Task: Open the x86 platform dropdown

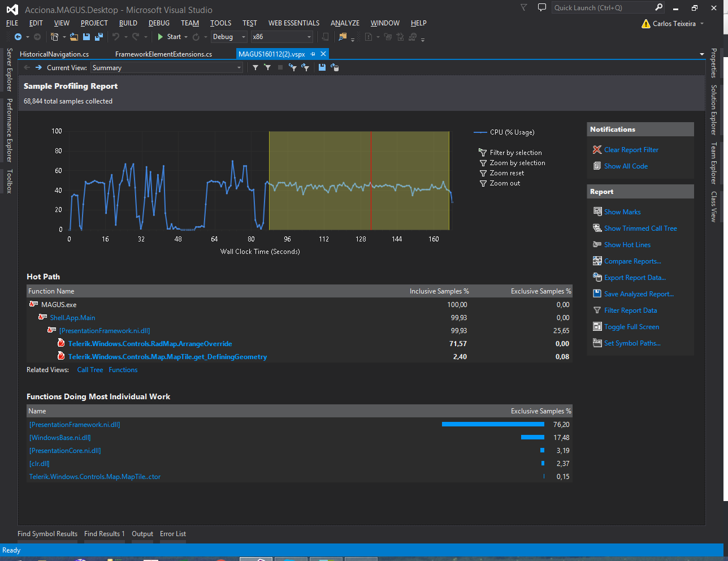Action: point(309,37)
